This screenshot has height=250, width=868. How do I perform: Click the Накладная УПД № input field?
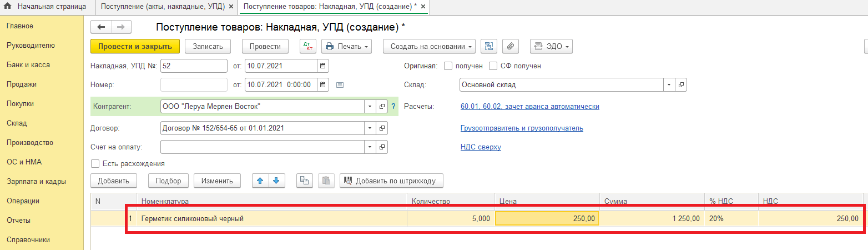point(194,66)
